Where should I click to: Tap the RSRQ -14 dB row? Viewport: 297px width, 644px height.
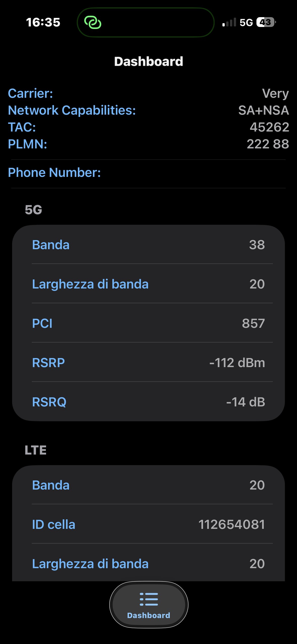click(149, 402)
